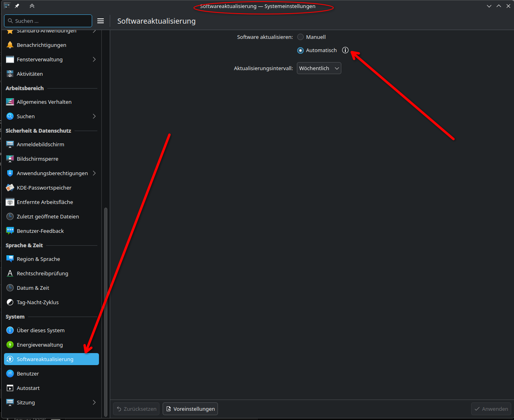The height and width of the screenshot is (420, 514).
Task: Click the Benutzer avatar icon
Action: 10,374
